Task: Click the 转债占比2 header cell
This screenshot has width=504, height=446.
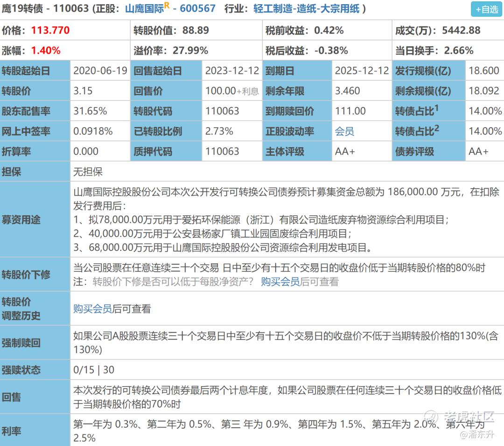Action: coord(428,131)
